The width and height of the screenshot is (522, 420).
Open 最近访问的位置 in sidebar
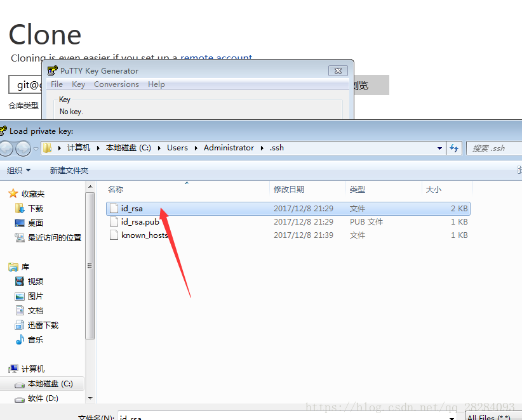click(x=48, y=237)
